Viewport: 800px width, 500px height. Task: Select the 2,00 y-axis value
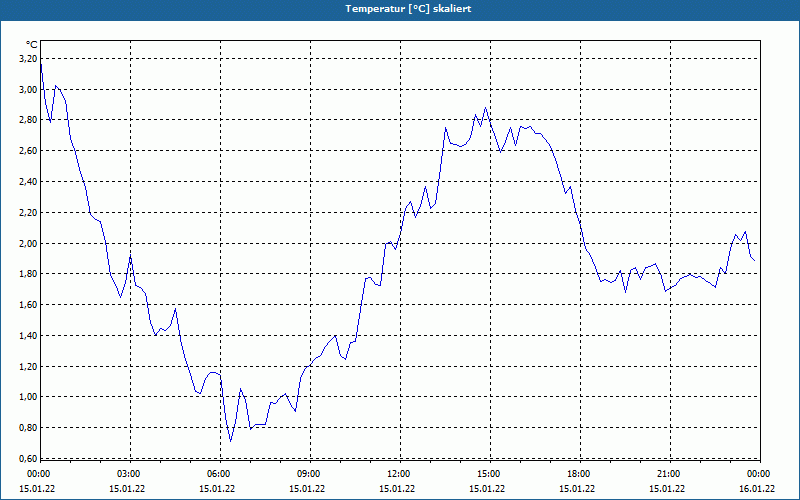[28, 243]
